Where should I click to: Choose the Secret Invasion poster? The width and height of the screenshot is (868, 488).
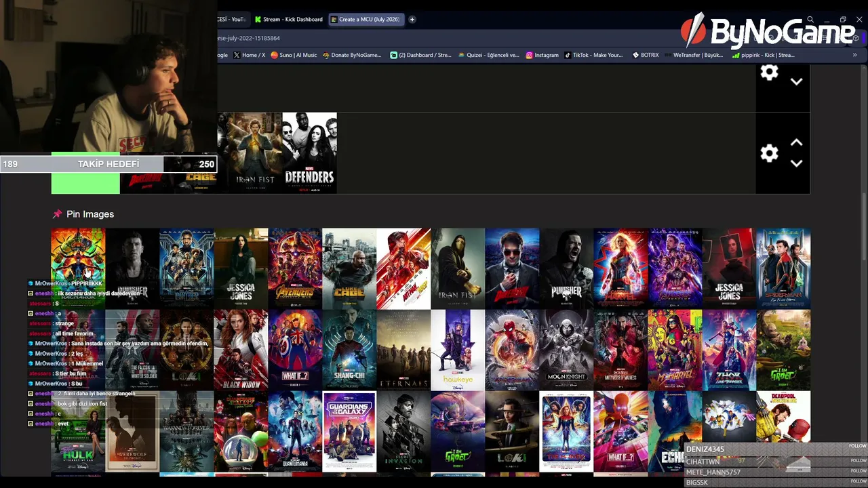(x=403, y=431)
